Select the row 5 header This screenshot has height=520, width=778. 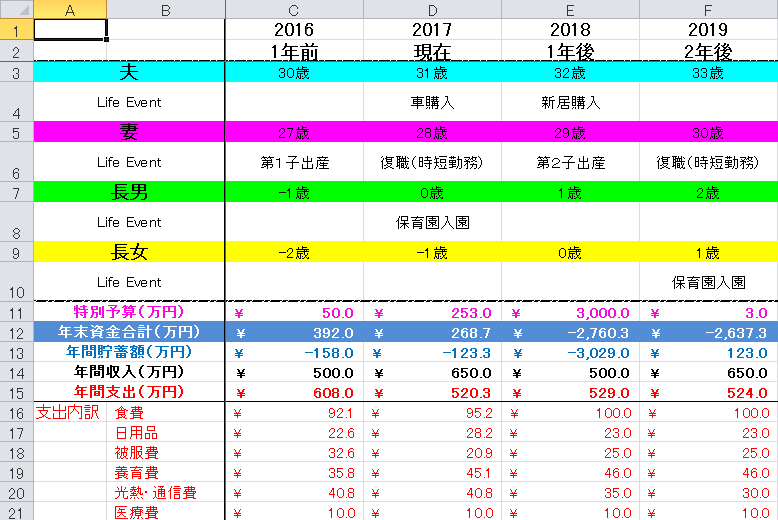[x=16, y=132]
